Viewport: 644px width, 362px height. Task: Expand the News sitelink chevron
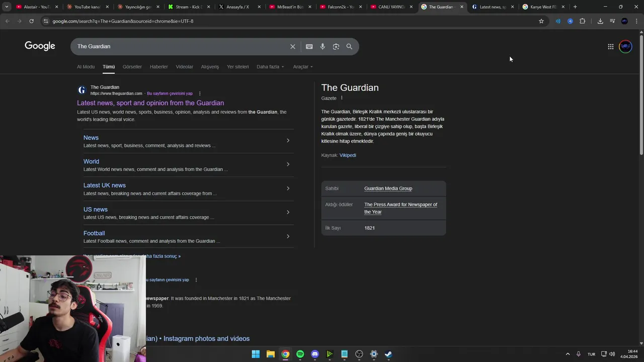tap(288, 141)
